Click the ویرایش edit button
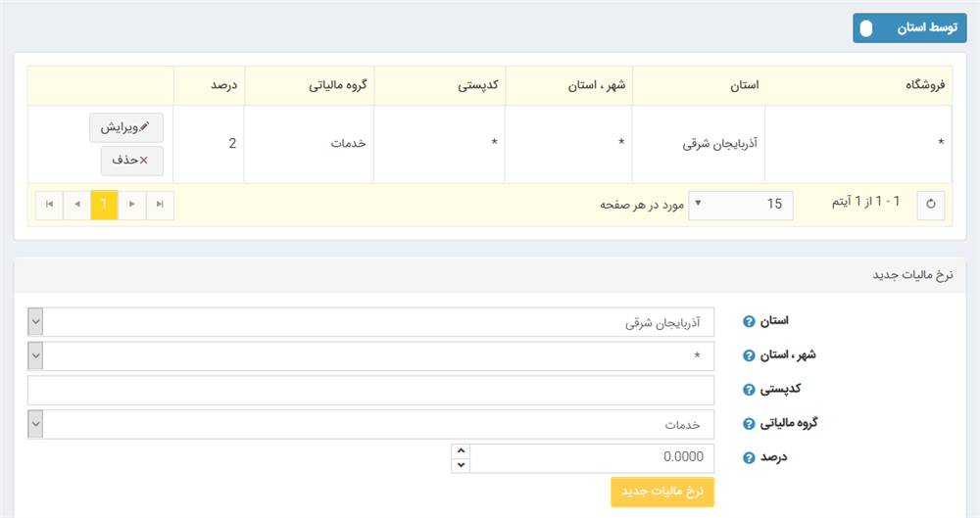 126,127
